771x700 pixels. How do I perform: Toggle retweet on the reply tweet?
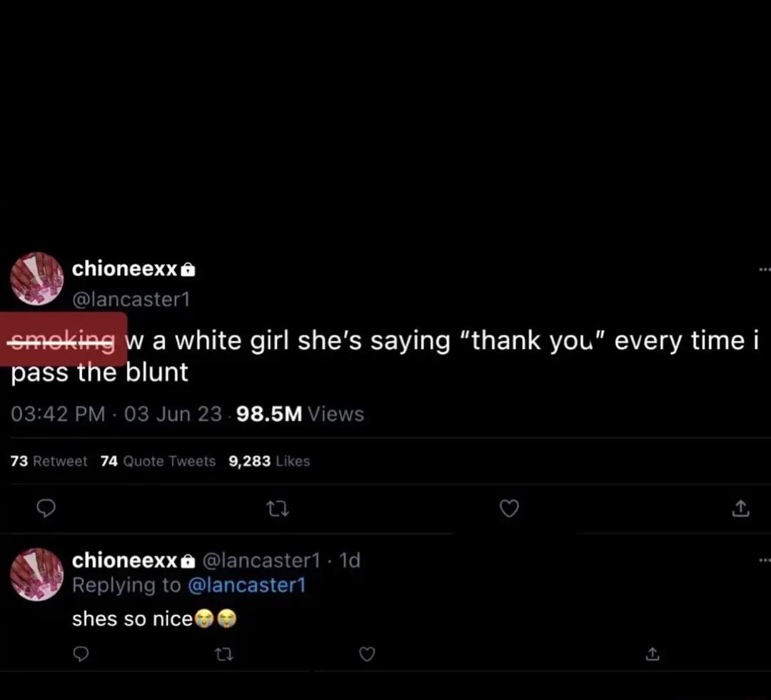[224, 654]
